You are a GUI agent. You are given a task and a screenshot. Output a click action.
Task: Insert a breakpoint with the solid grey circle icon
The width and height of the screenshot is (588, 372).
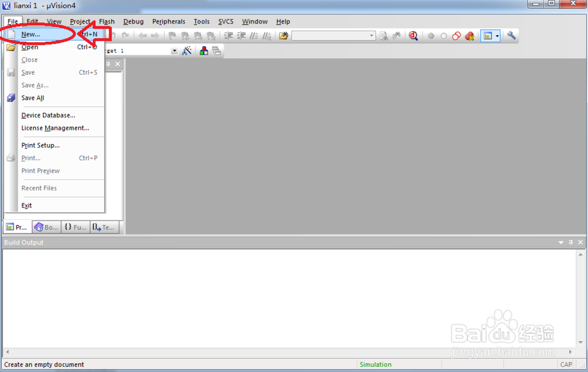point(431,36)
